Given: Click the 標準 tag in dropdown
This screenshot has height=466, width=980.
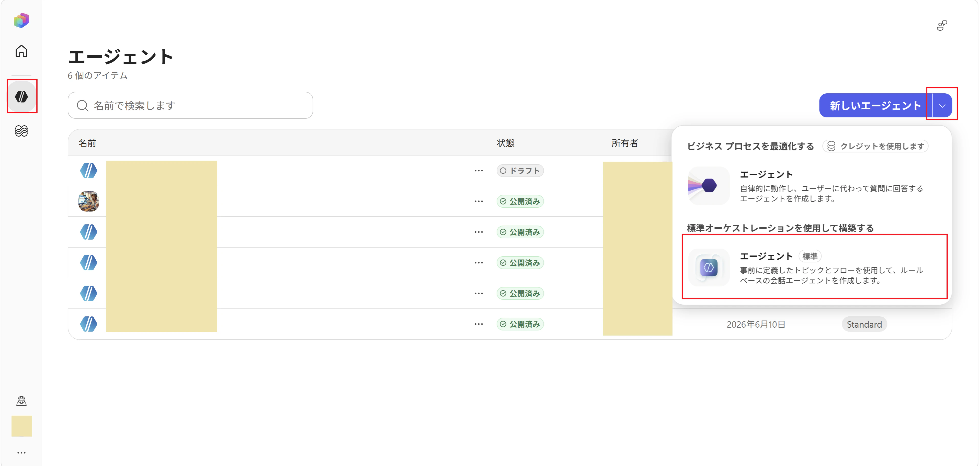Looking at the screenshot, I should pos(810,256).
